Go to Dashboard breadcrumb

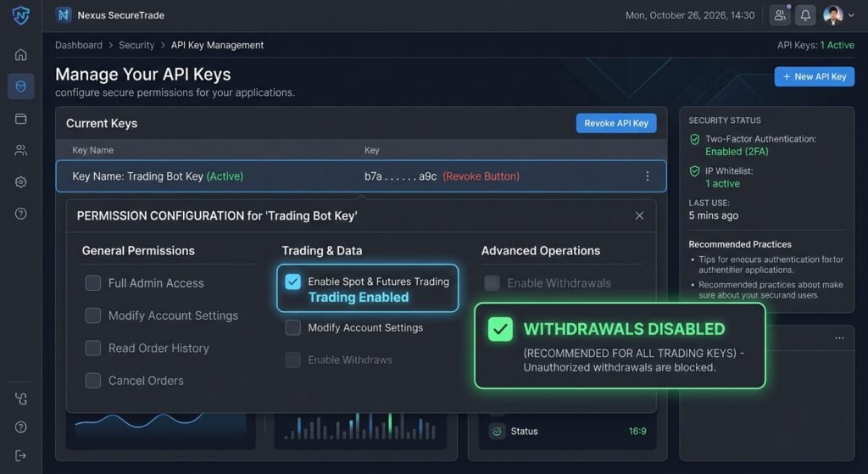79,45
